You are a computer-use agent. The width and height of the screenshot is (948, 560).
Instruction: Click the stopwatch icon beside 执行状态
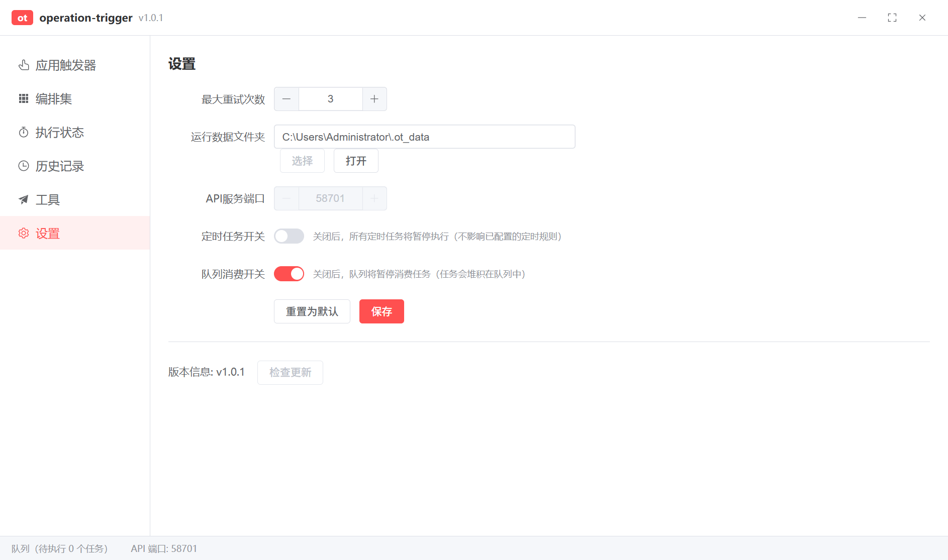tap(24, 133)
